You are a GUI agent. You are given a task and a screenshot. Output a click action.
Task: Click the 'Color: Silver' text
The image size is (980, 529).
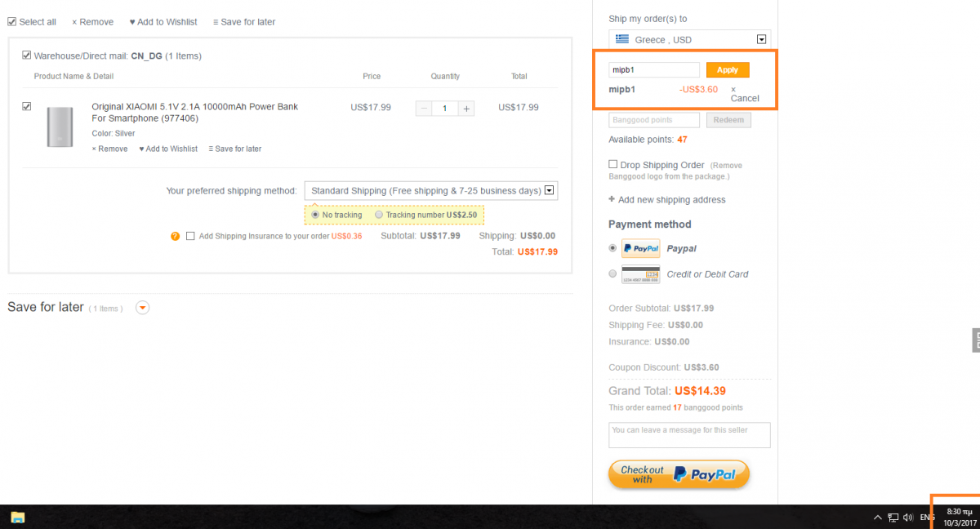point(114,133)
